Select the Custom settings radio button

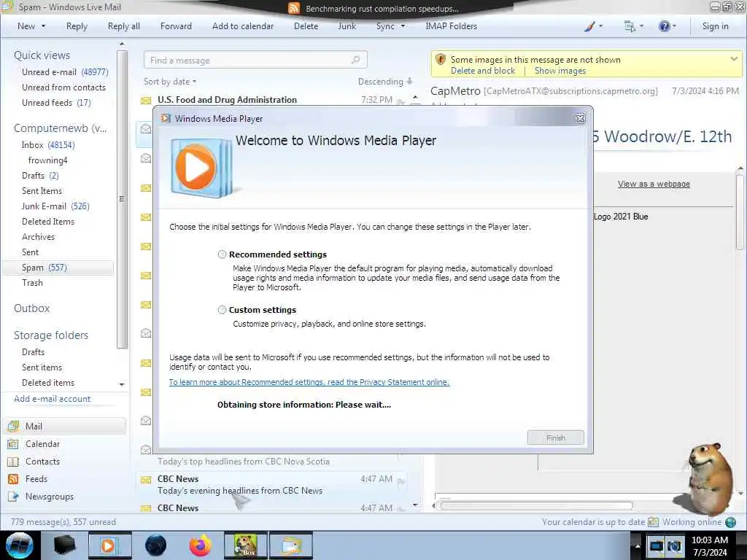[x=222, y=310]
